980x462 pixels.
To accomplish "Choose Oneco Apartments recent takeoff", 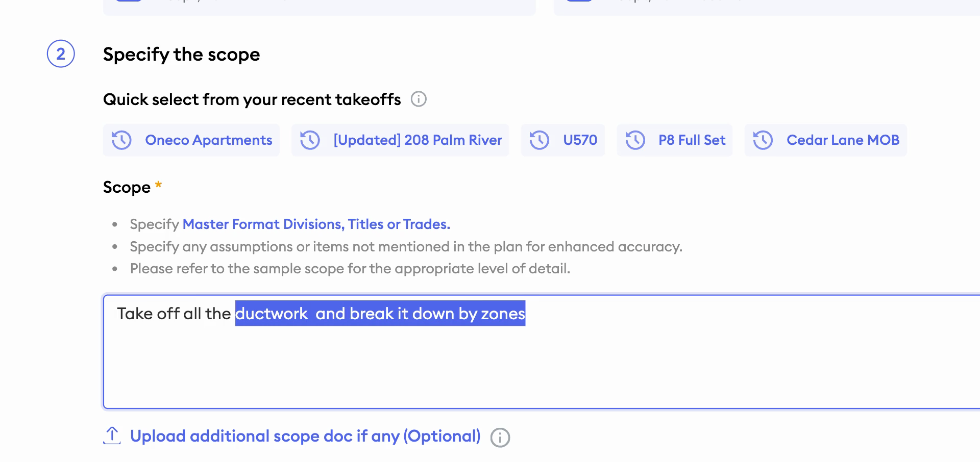I will pyautogui.click(x=208, y=140).
